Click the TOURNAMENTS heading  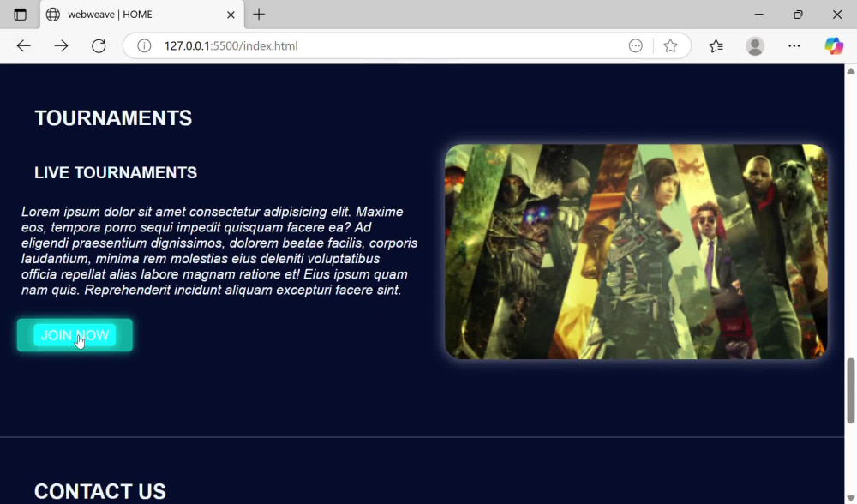click(x=113, y=118)
